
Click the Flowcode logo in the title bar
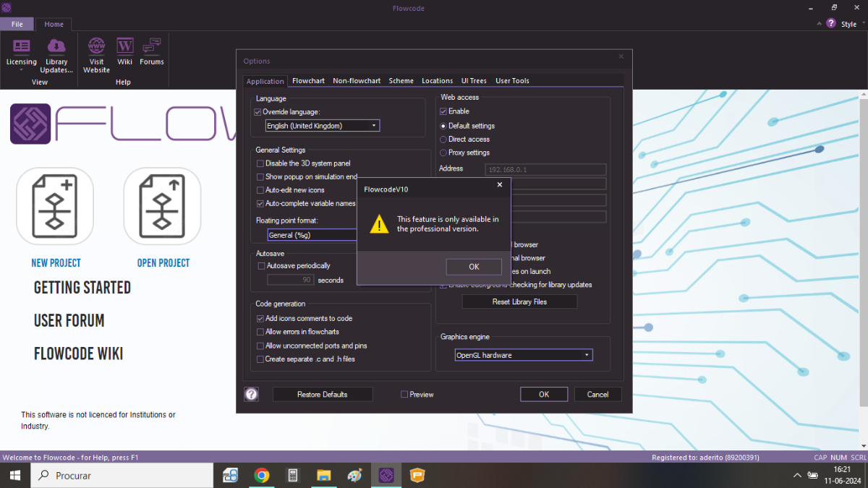[8, 7]
